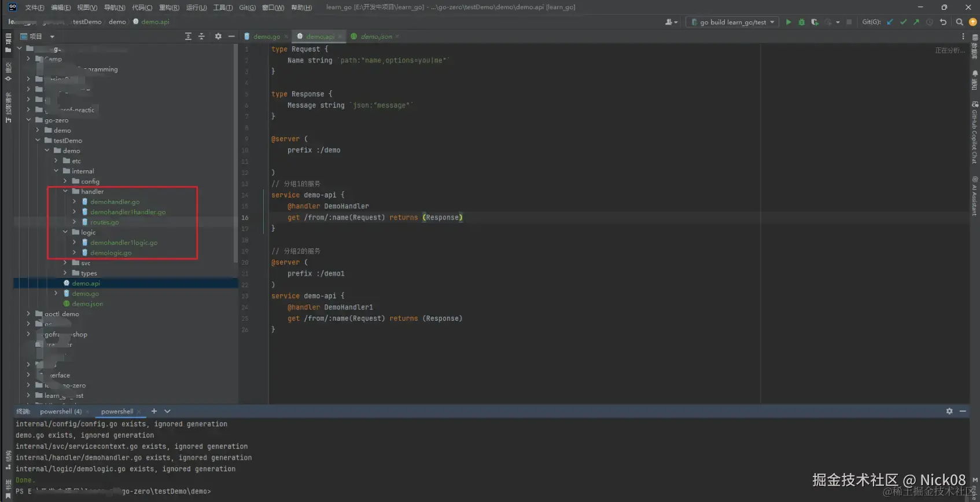Revert changes with the rollback icon

tap(943, 22)
